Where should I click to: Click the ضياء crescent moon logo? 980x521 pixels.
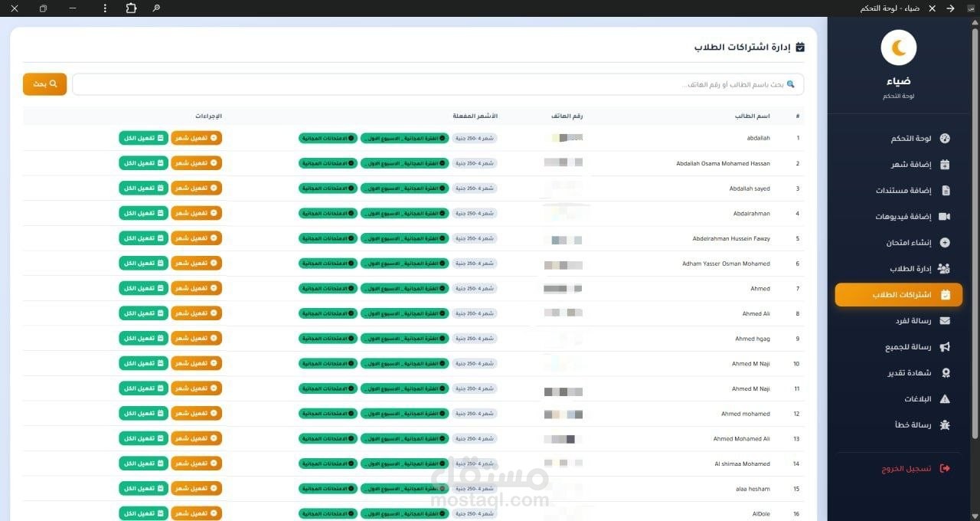click(899, 48)
